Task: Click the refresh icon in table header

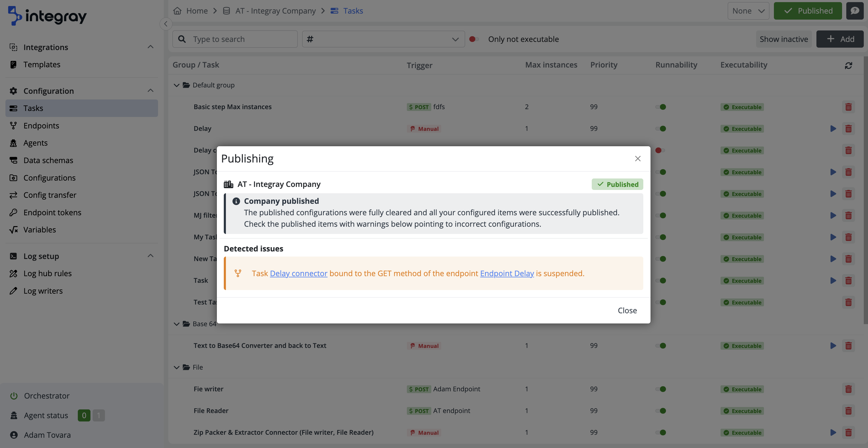Action: (x=848, y=65)
